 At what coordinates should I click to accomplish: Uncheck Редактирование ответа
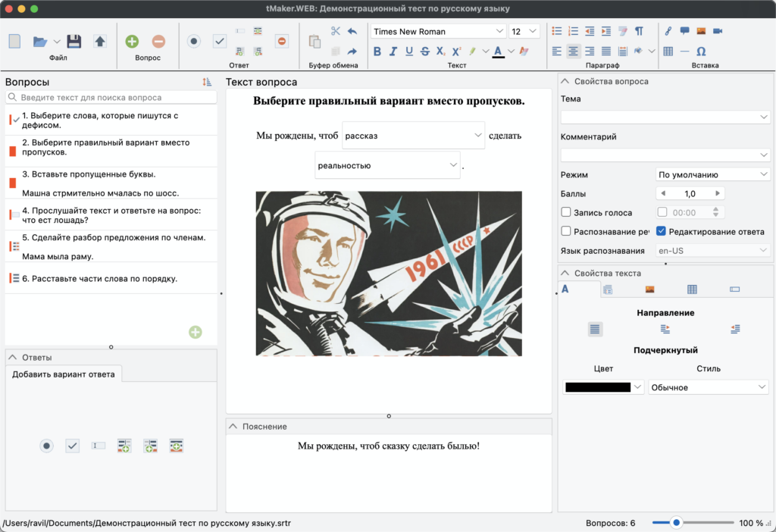661,231
